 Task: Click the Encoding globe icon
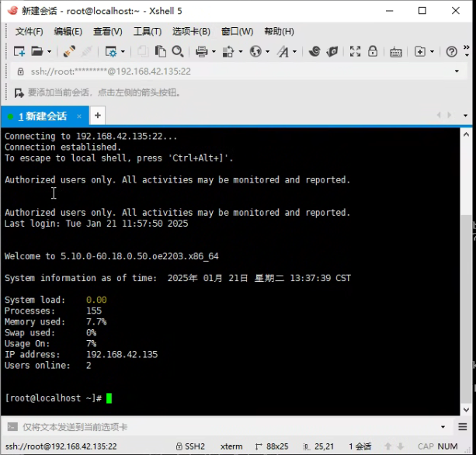point(255,51)
